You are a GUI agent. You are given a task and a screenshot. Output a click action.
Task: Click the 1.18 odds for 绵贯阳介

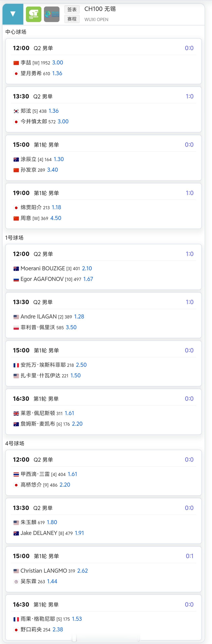pyautogui.click(x=56, y=207)
